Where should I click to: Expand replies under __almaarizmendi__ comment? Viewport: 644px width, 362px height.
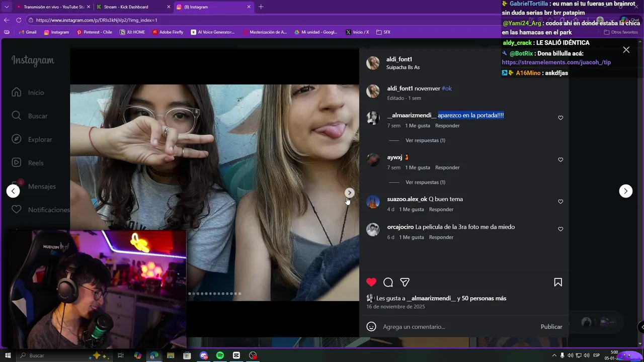click(425, 140)
